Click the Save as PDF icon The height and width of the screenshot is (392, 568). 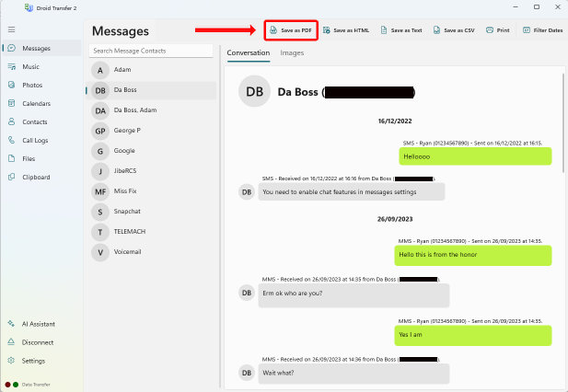coord(273,30)
